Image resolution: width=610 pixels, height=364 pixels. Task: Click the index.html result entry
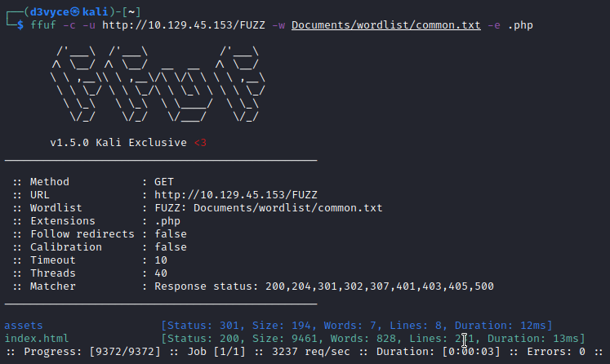(x=37, y=339)
